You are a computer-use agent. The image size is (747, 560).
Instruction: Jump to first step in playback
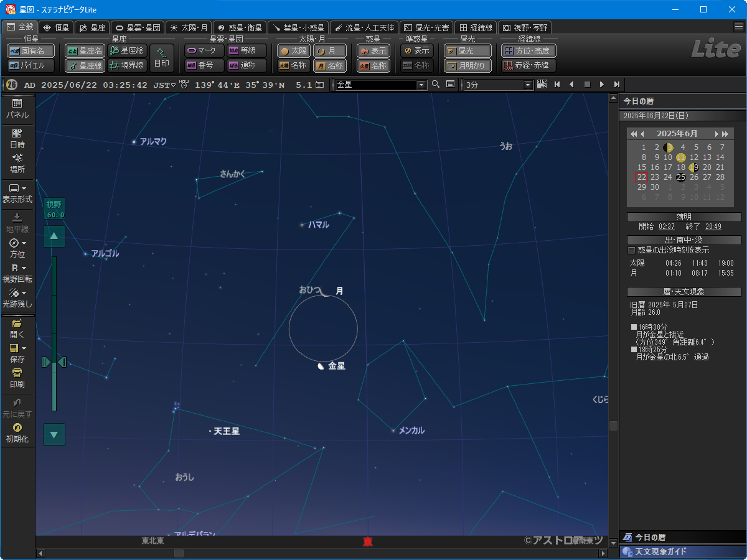pyautogui.click(x=557, y=84)
